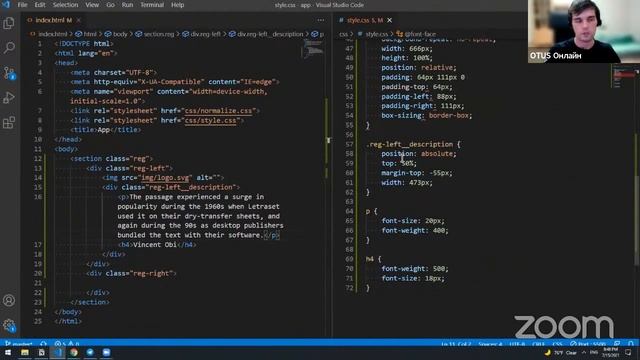Open the Windows Action Center icon

(x=628, y=353)
